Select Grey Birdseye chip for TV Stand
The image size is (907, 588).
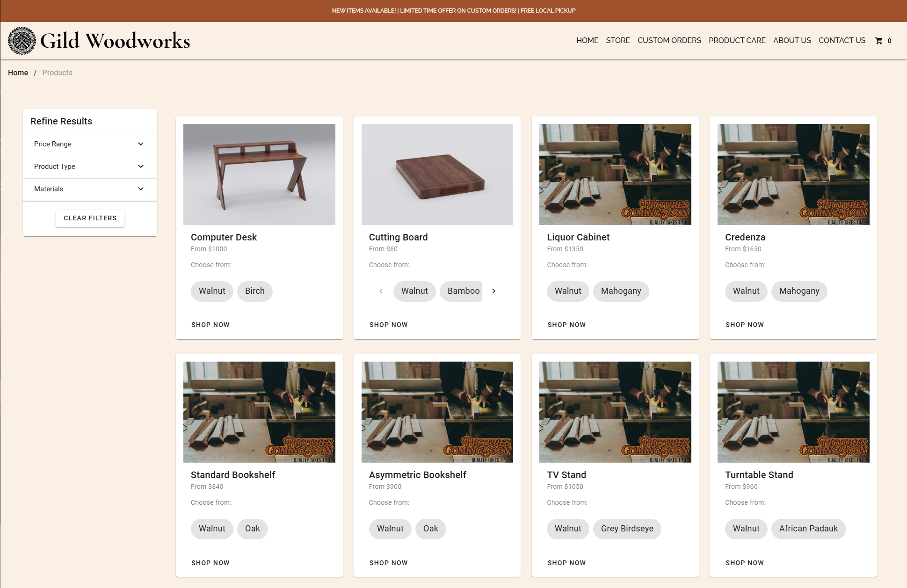(x=627, y=529)
